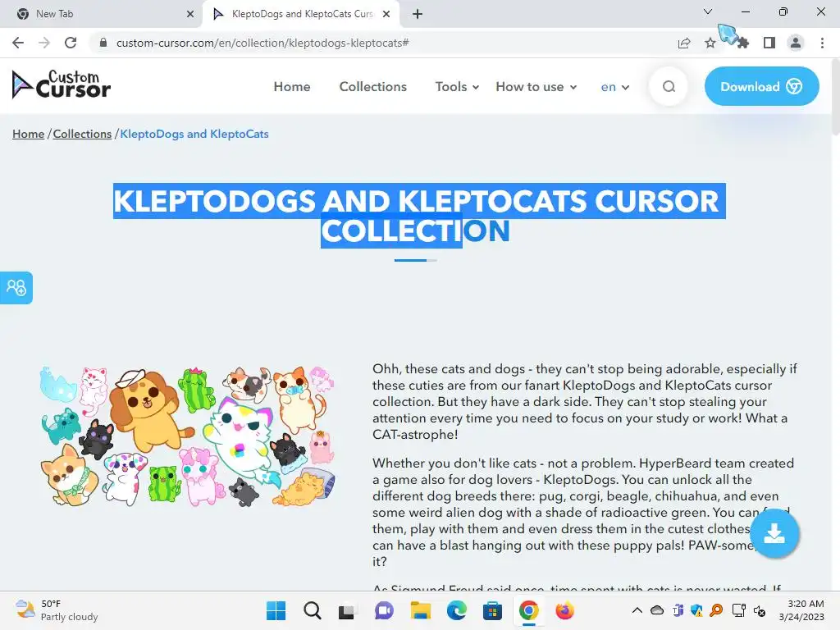Click the address bar URL

point(262,43)
